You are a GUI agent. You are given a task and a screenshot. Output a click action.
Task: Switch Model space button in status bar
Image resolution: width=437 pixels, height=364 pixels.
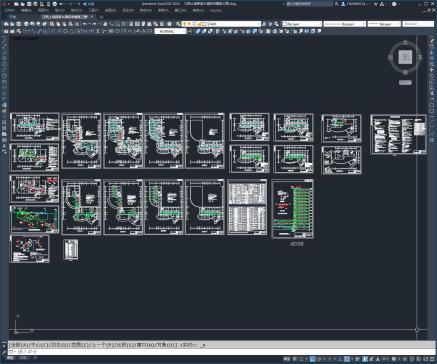(287, 359)
